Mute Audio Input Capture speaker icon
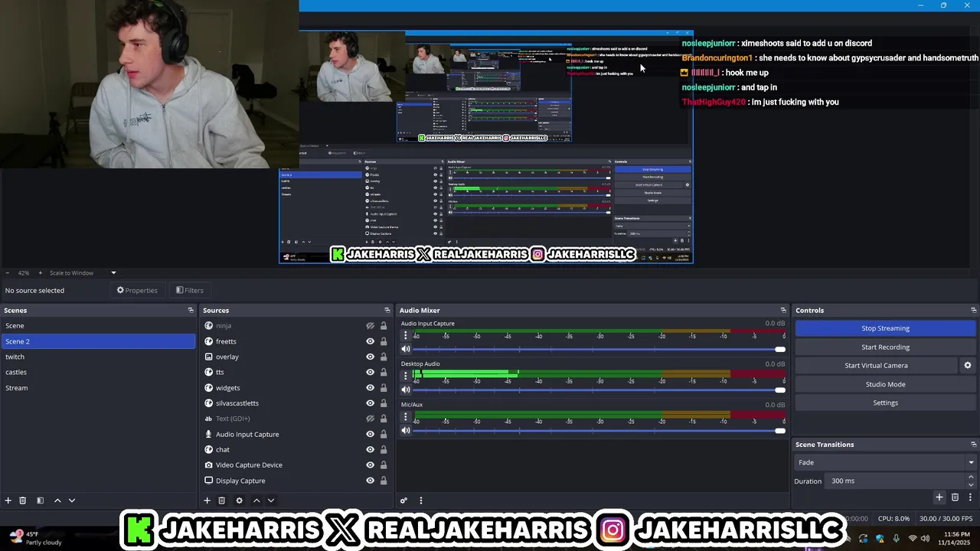980x551 pixels. tap(406, 349)
